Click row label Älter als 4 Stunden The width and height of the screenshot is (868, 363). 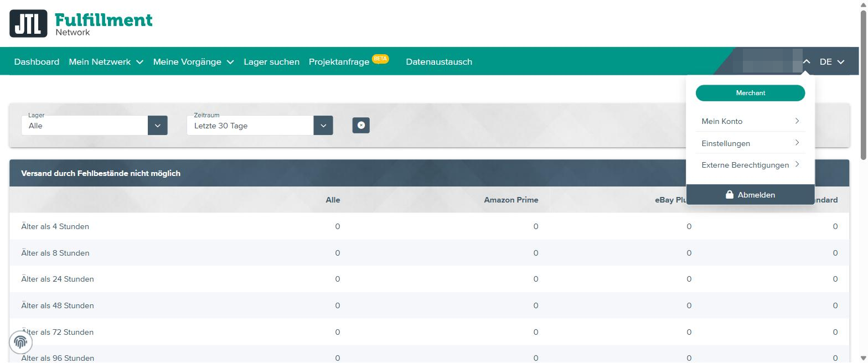point(55,226)
